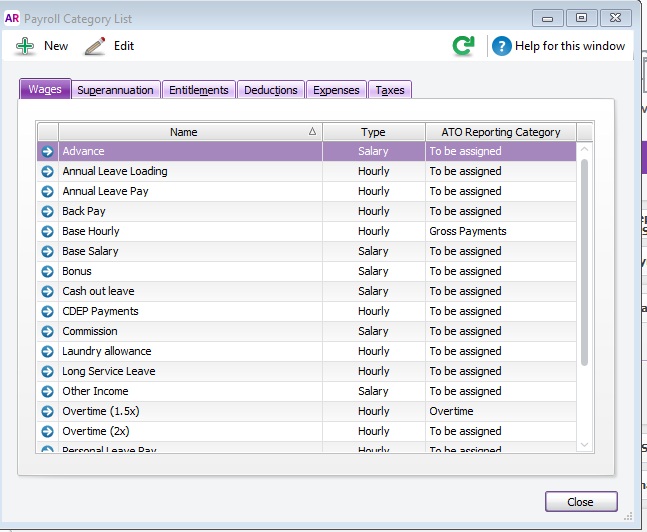Sort list by Name column header

[184, 132]
